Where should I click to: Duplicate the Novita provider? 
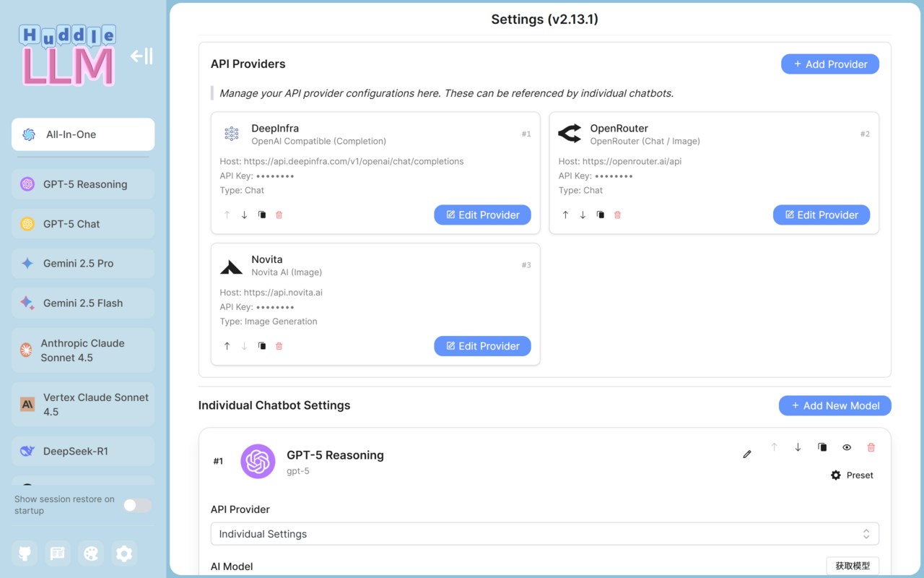point(261,346)
